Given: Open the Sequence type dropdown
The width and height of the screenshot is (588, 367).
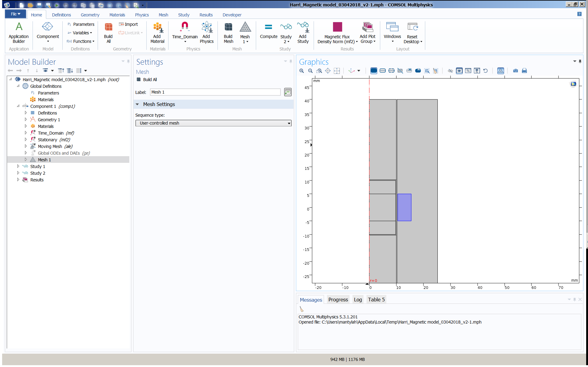Looking at the screenshot, I should (x=213, y=123).
